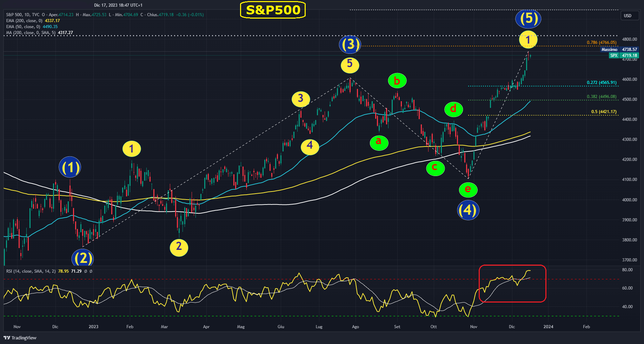Screen dimensions: 644x344
Task: Select the RSI (14, close, SMA, 14, 2) legend
Action: coord(31,271)
